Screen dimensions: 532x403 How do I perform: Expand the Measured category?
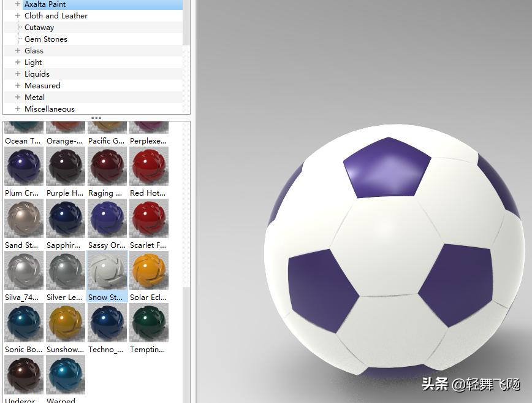click(17, 85)
